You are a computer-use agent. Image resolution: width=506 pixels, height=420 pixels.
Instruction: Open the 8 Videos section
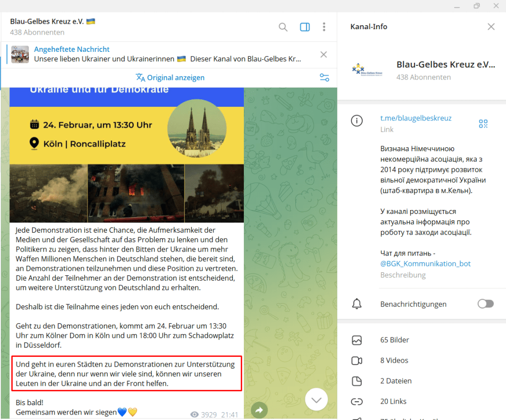coord(395,361)
